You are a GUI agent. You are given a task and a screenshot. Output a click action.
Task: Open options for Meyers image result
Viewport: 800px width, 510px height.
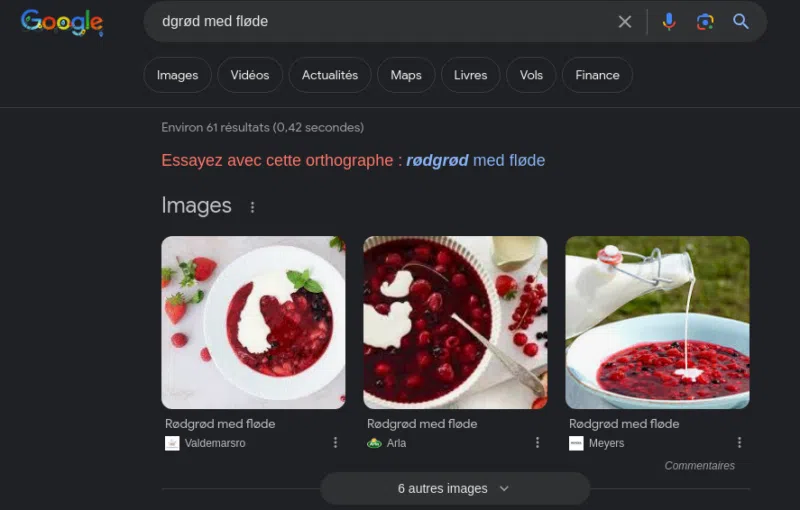coord(740,443)
